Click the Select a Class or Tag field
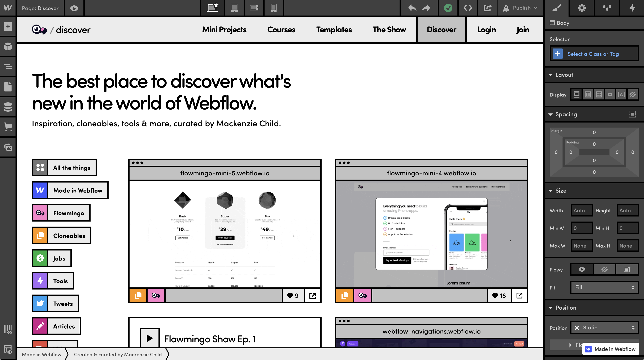This screenshot has height=360, width=644. click(593, 54)
